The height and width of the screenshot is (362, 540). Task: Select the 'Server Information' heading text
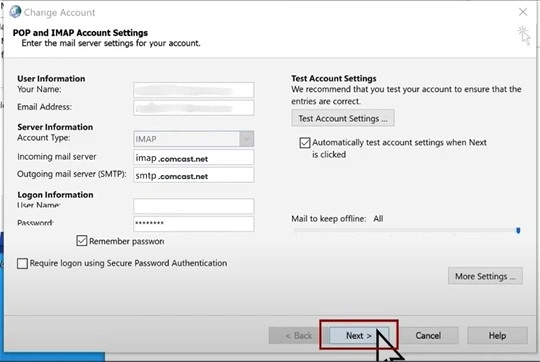[x=55, y=127]
